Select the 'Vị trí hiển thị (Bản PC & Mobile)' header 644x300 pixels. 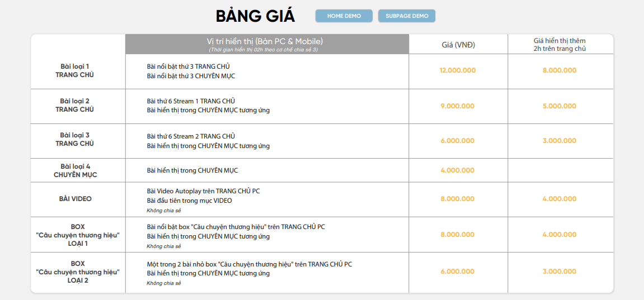(x=265, y=41)
